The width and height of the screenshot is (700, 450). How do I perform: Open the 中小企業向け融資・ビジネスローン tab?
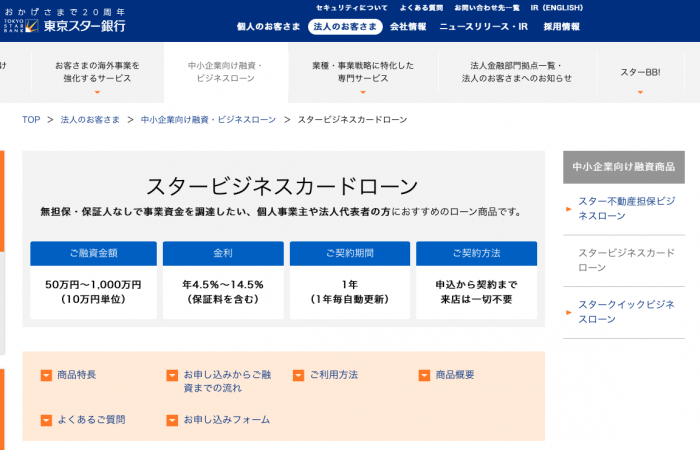coord(225,72)
